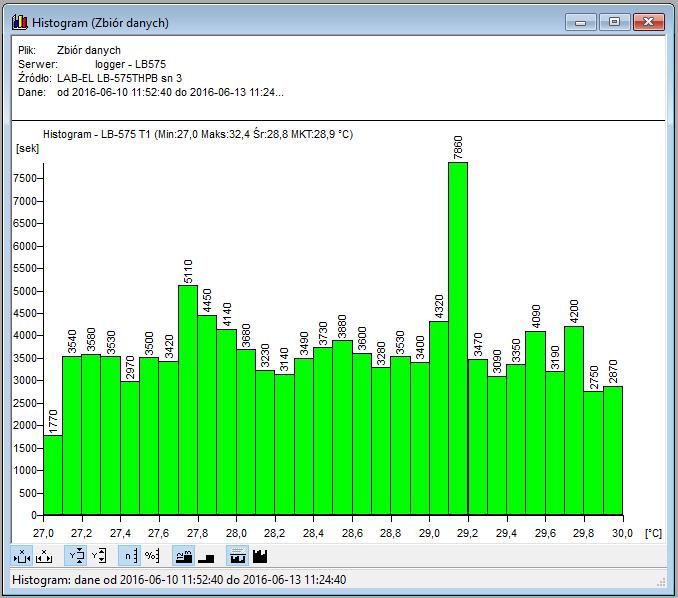
Task: Click the bar labeled 1770
Action: pyautogui.click(x=53, y=475)
